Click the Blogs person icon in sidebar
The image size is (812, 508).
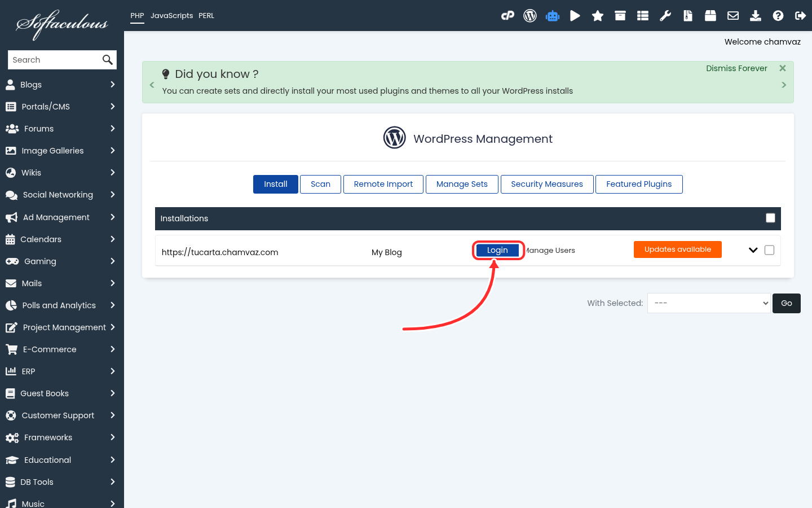[10, 85]
